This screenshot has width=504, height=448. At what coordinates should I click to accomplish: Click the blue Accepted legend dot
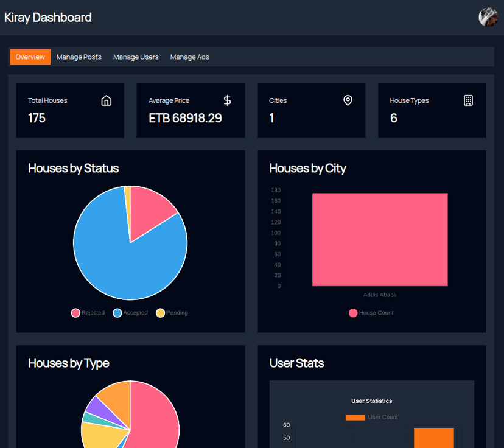(x=117, y=312)
